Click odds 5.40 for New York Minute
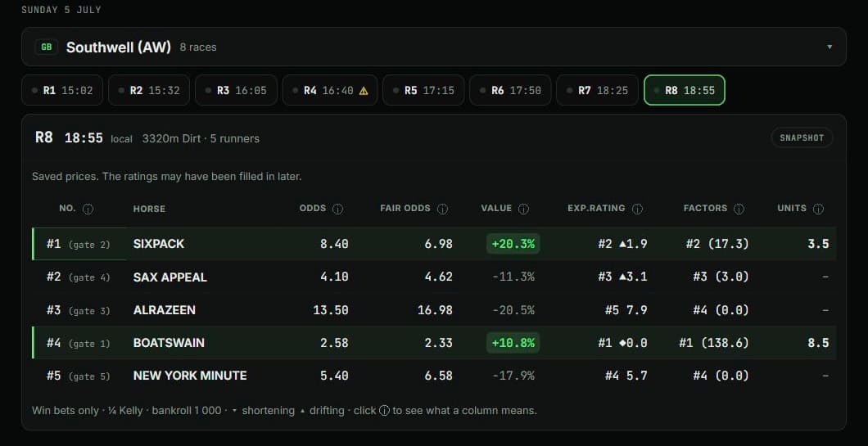Viewport: 868px width, 446px height. (334, 376)
